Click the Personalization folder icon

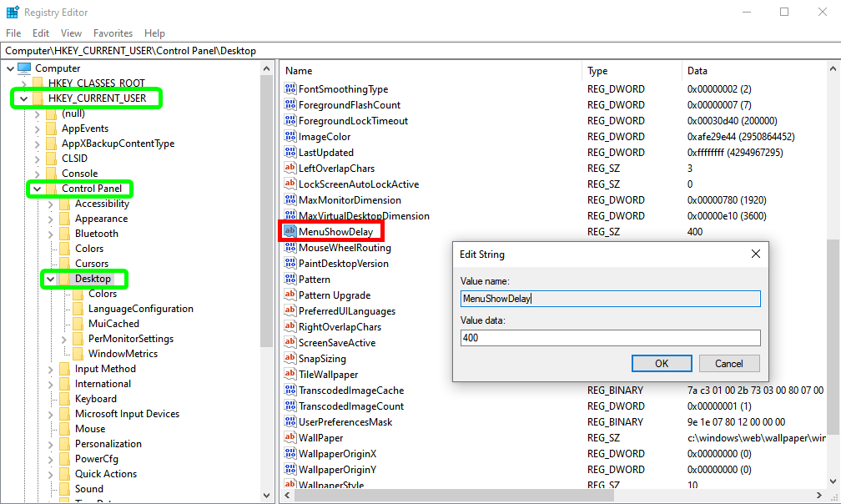click(x=64, y=444)
